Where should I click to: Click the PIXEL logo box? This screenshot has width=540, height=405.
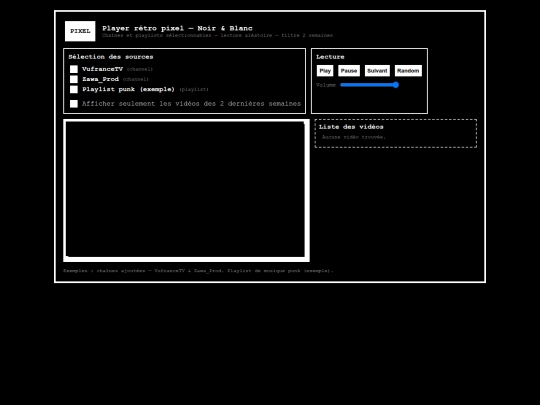coord(80,31)
